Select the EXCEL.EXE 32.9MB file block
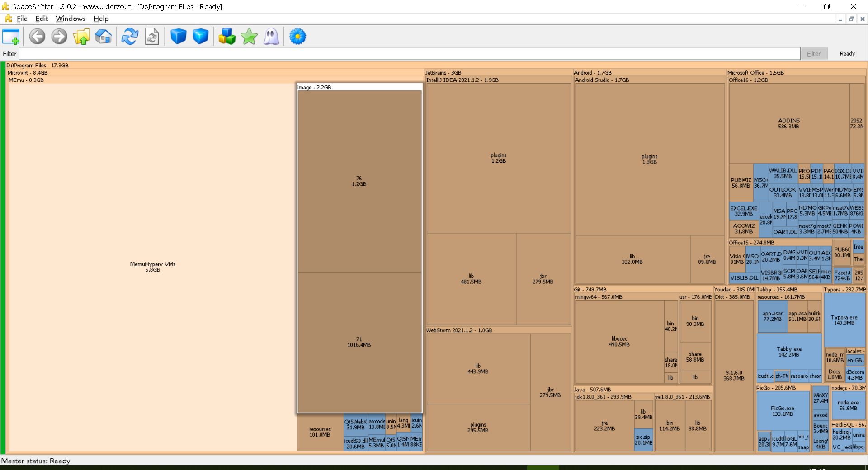Screen dimensions: 868x470 [744, 211]
